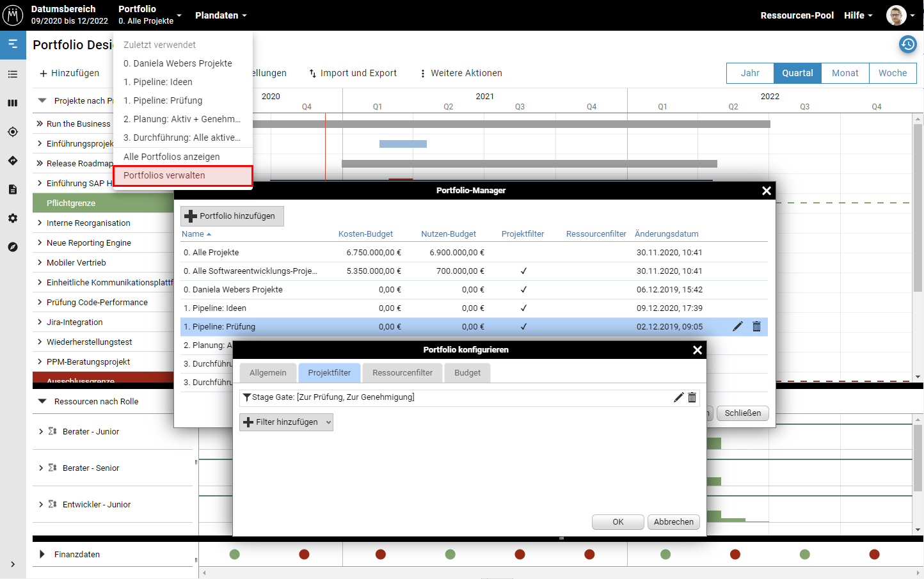This screenshot has width=924, height=579.
Task: Expand the 'Berater - Senior' resource row
Action: click(41, 468)
